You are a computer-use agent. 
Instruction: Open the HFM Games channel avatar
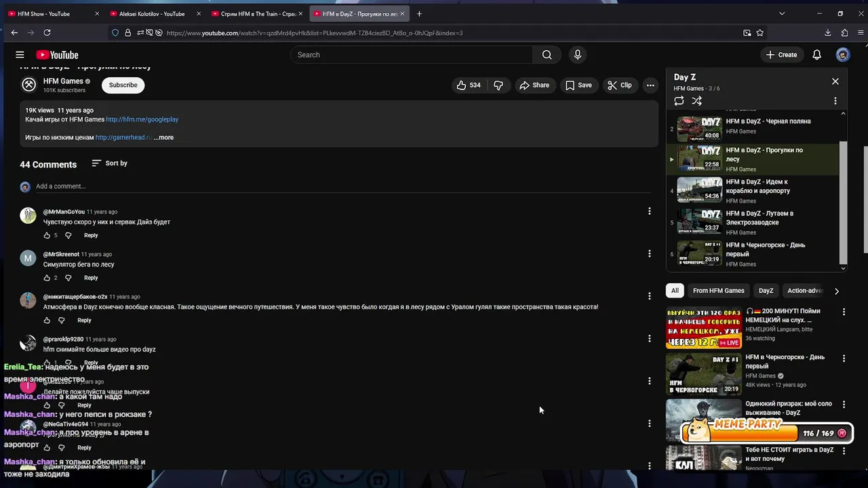click(28, 85)
